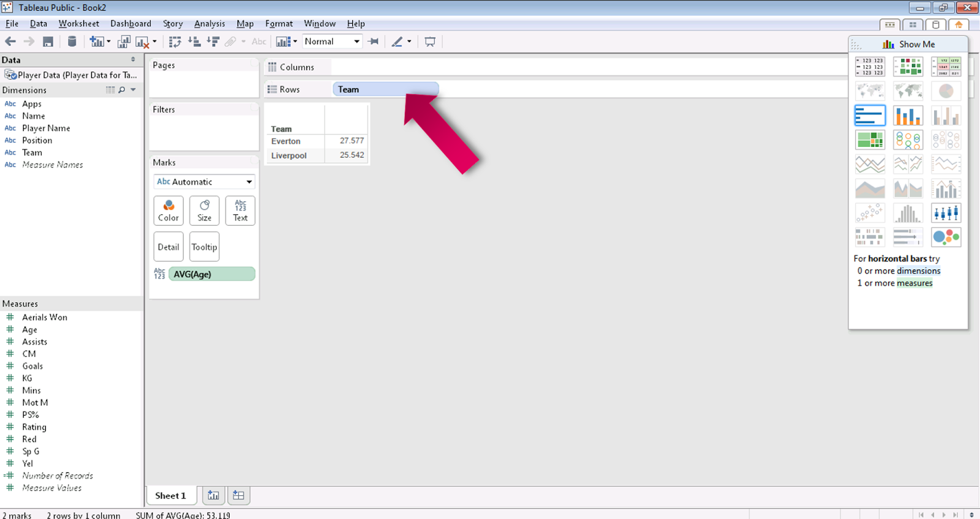
Task: Open the Data menu
Action: (38, 23)
